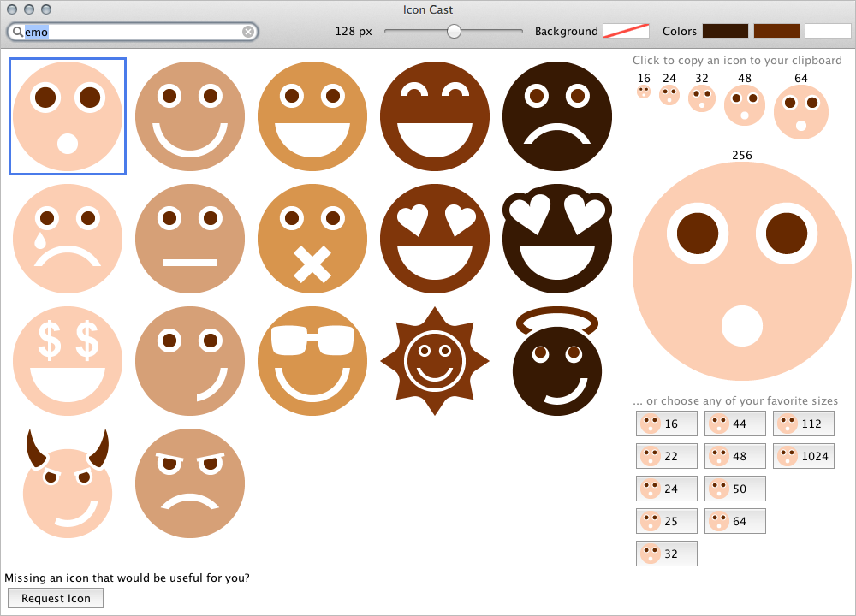Select the smirking emoticon
The width and height of the screenshot is (856, 616).
(190, 361)
